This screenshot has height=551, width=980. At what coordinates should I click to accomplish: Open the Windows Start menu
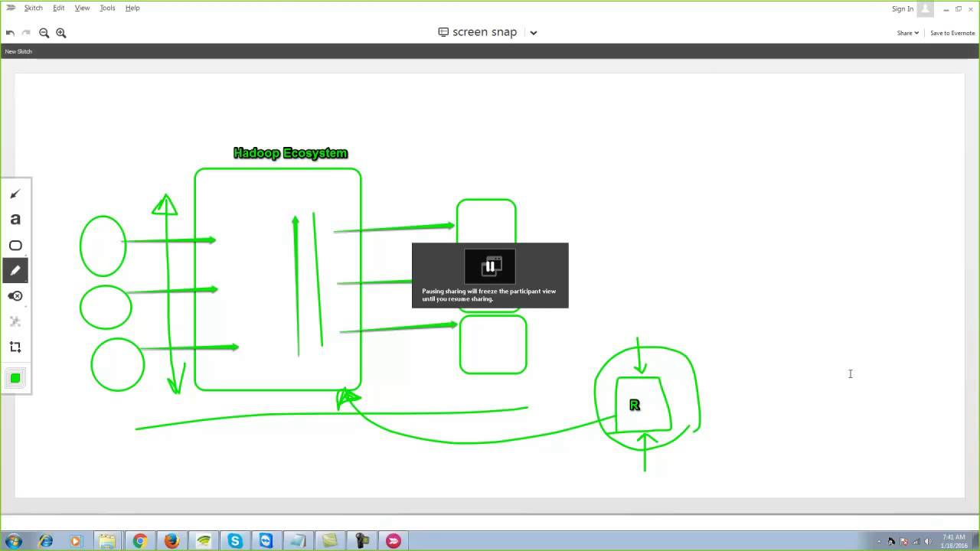click(x=13, y=541)
